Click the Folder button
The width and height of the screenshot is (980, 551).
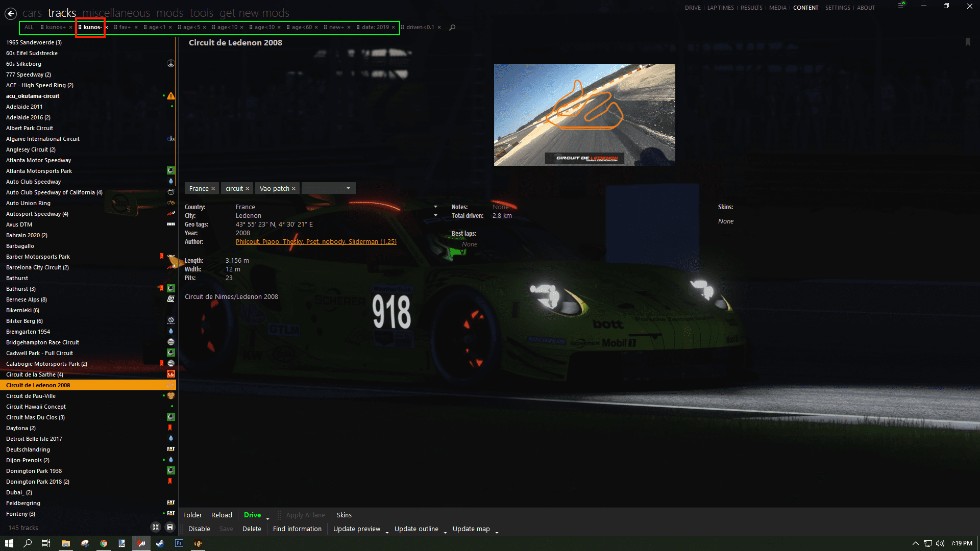tap(192, 515)
